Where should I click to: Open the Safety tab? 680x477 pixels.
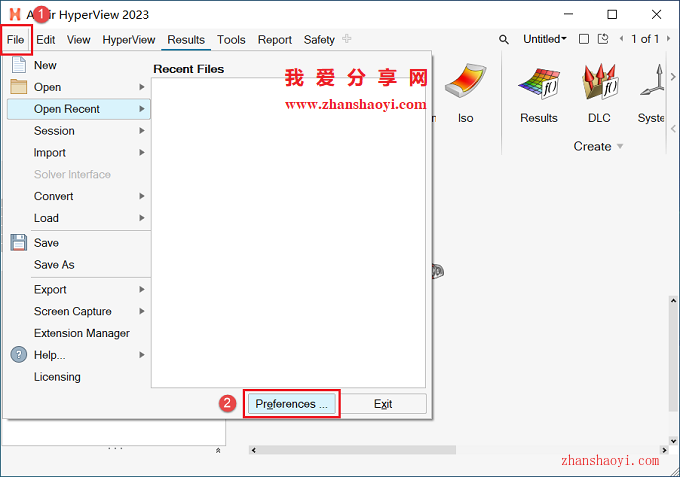(x=319, y=40)
